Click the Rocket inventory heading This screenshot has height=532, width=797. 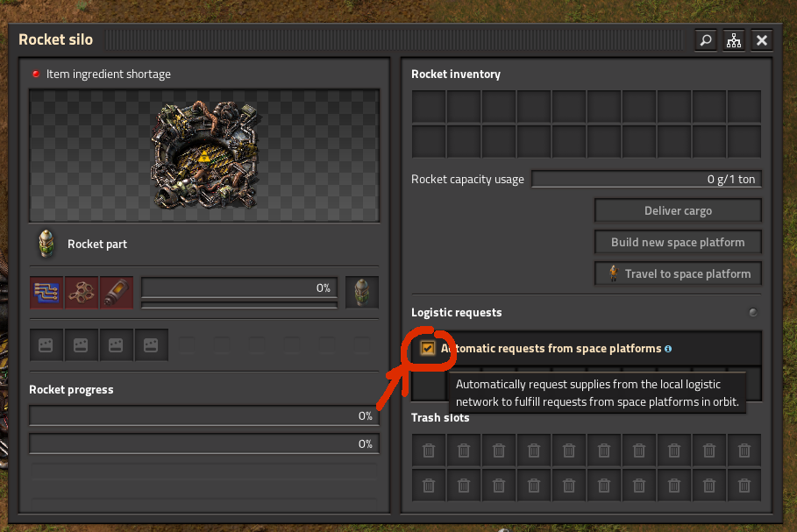pyautogui.click(x=456, y=74)
